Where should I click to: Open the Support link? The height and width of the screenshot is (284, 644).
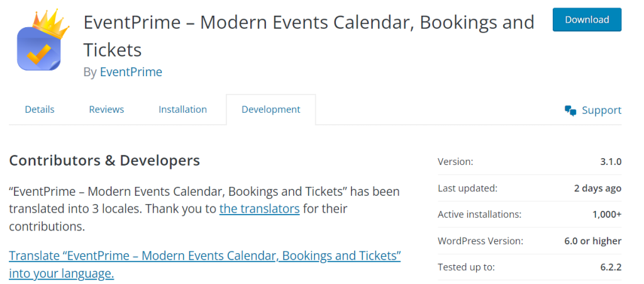[601, 110]
